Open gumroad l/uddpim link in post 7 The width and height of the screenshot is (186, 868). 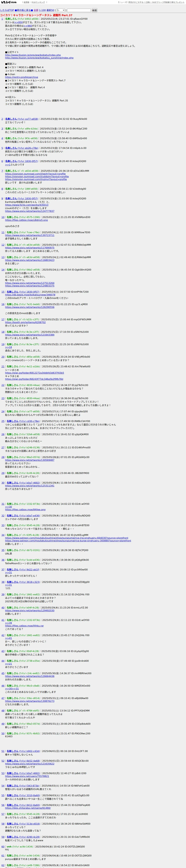click(37, 176)
